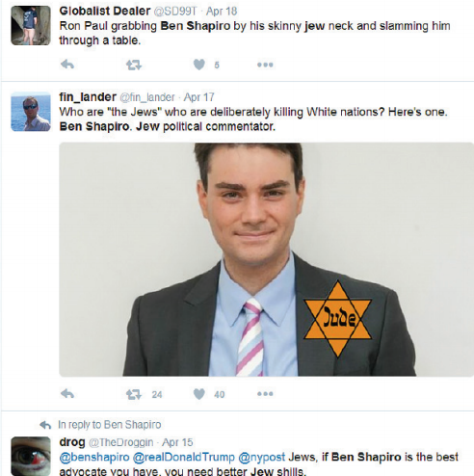Click the @SD99T handle
This screenshot has width=474, height=476.
pos(175,12)
